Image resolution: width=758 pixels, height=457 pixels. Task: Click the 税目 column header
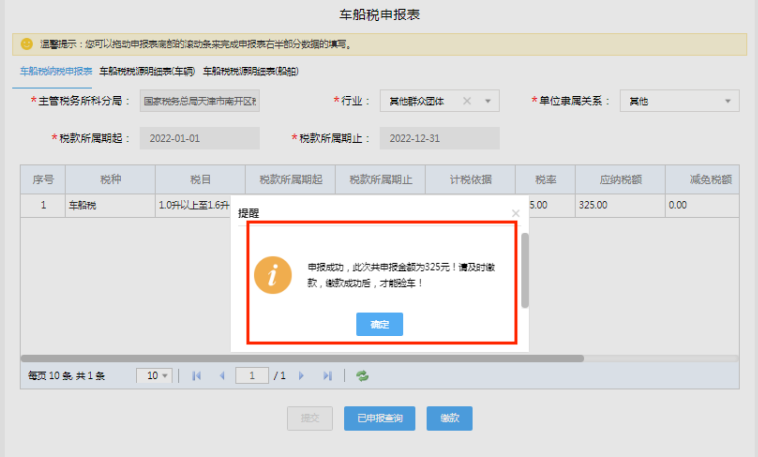click(200, 179)
